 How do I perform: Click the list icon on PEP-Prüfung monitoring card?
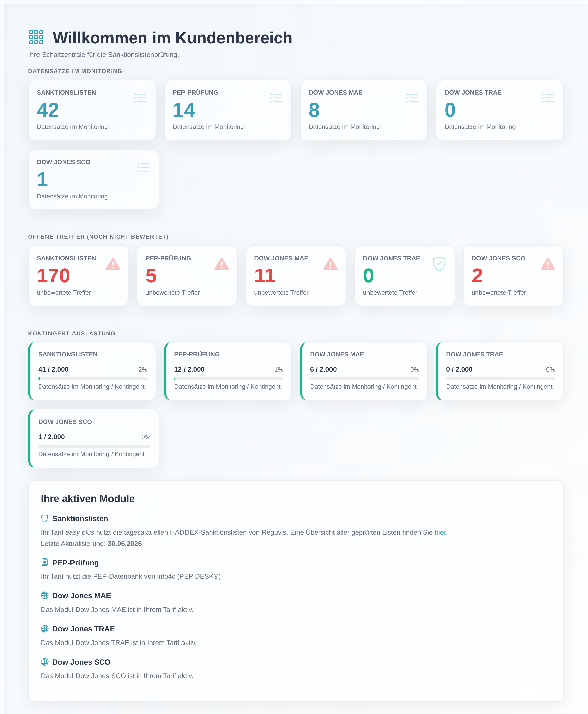pos(276,98)
